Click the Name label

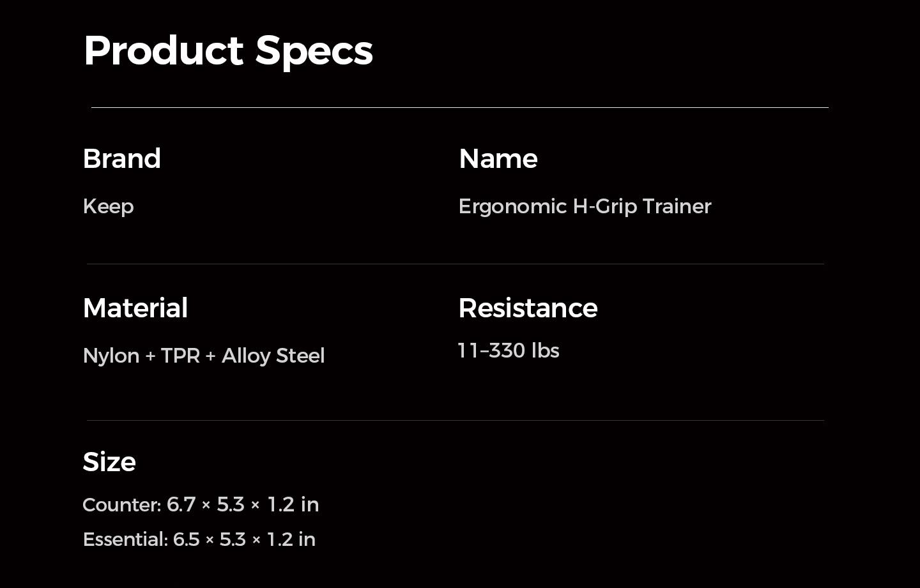pyautogui.click(x=498, y=158)
